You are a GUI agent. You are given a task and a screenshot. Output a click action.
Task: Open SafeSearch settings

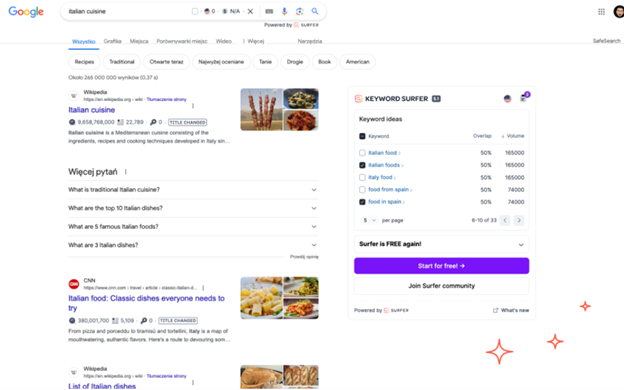(606, 41)
